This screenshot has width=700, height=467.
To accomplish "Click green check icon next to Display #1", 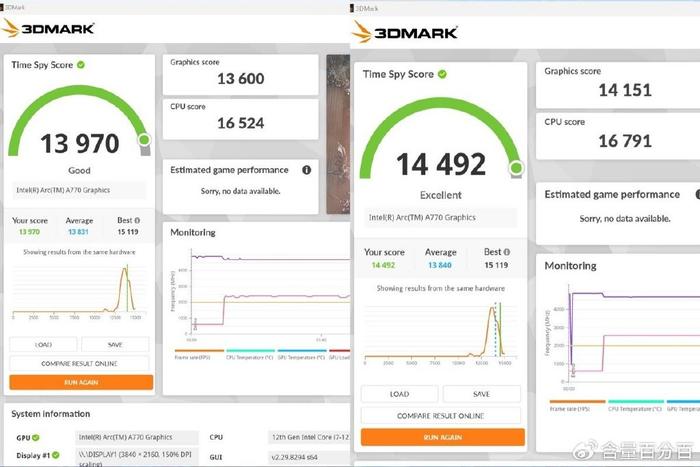I will click(x=55, y=455).
